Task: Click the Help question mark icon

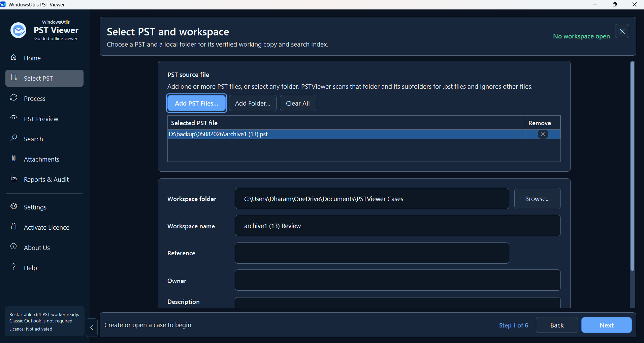Action: tap(14, 267)
